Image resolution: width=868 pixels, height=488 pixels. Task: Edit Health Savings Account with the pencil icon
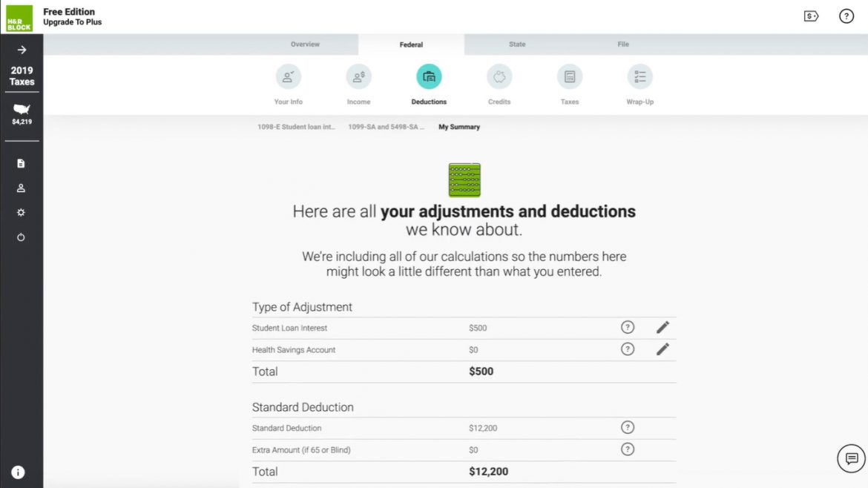662,349
